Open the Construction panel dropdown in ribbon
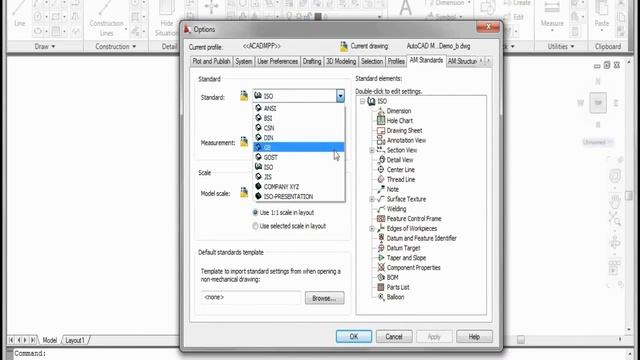640x360 pixels. [116, 47]
